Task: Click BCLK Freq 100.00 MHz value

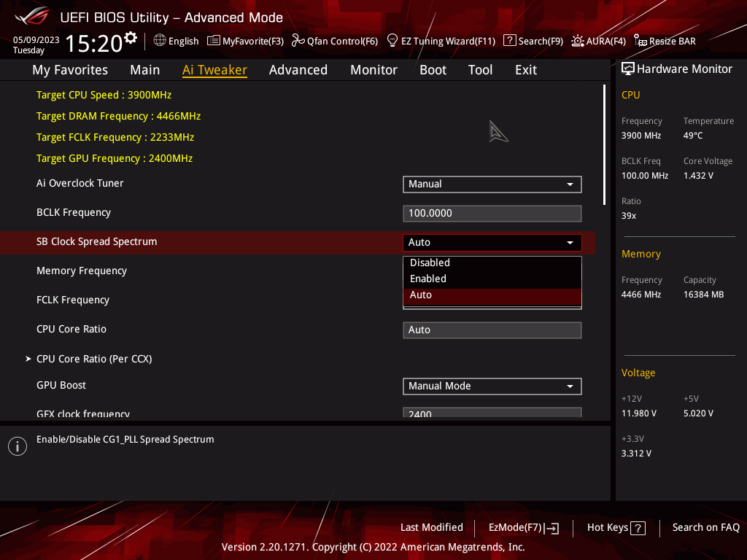Action: pyautogui.click(x=645, y=176)
